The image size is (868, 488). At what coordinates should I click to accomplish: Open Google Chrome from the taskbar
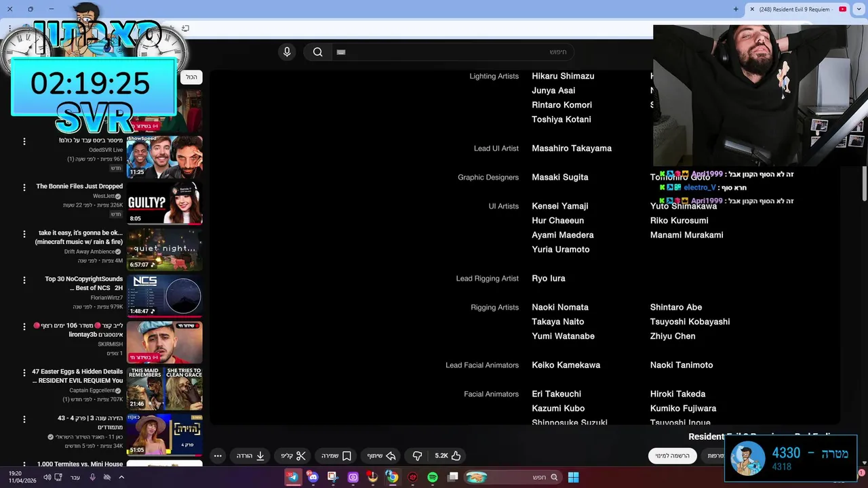click(x=392, y=477)
